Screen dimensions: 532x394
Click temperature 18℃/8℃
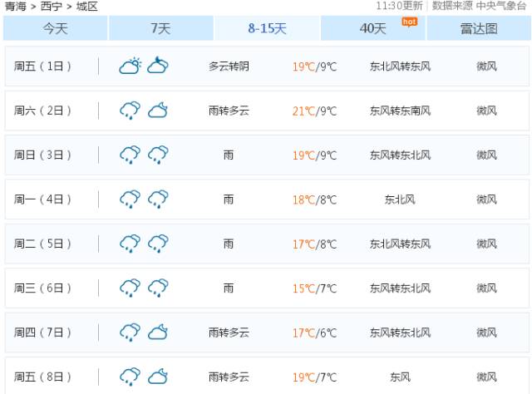tap(315, 199)
